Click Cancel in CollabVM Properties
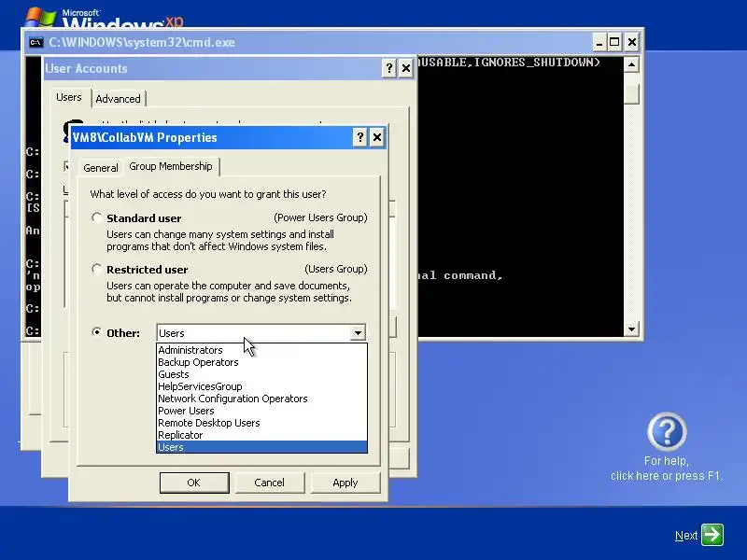747x560 pixels. click(x=269, y=483)
